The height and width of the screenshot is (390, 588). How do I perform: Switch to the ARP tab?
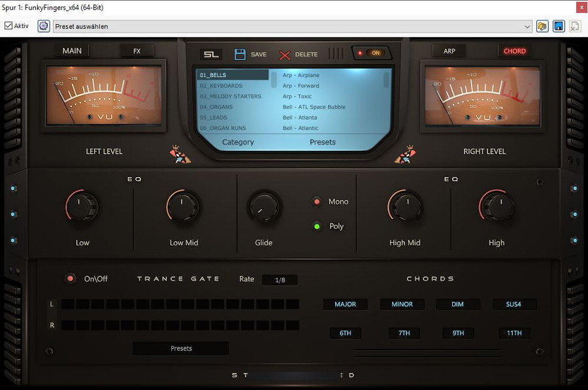pos(449,51)
